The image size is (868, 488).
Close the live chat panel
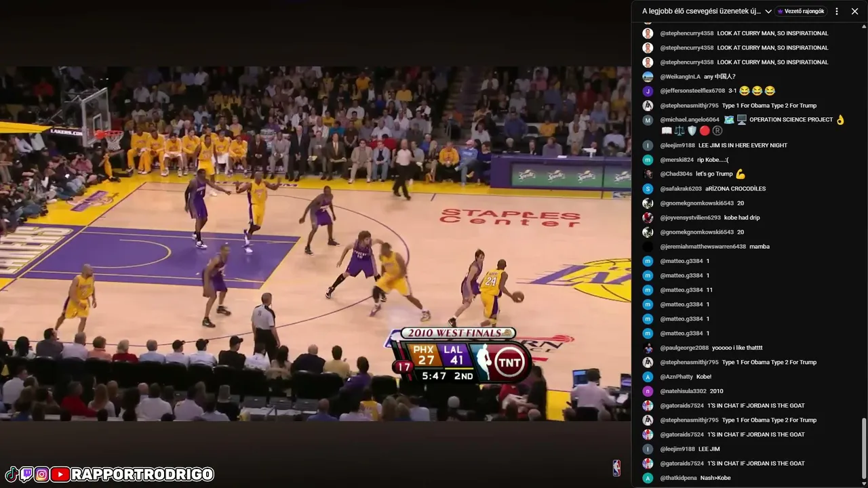pyautogui.click(x=855, y=11)
